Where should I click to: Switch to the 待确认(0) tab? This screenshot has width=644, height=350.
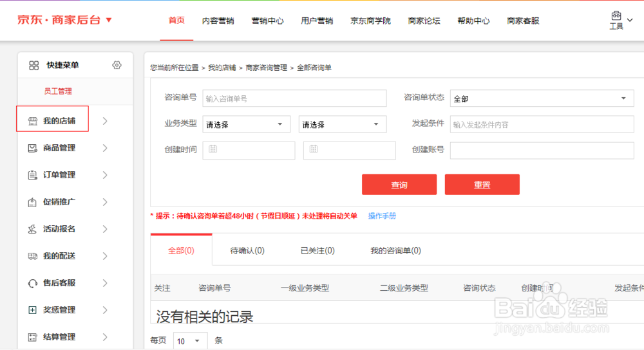coord(247,250)
